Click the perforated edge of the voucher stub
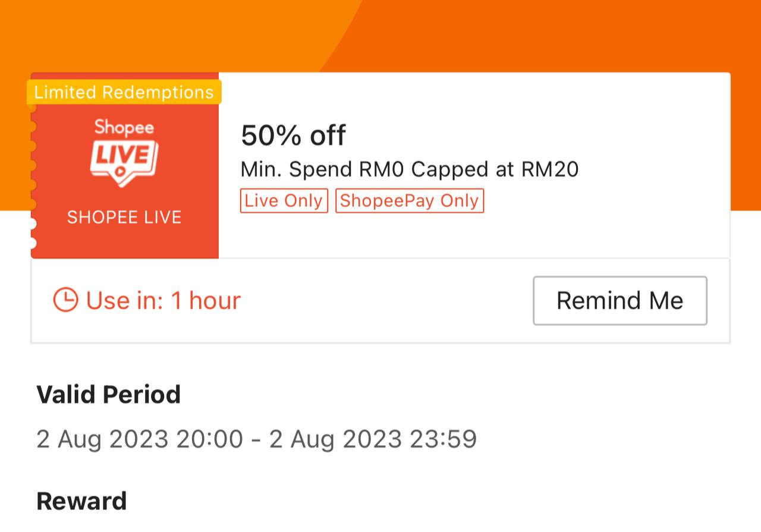Image resolution: width=761 pixels, height=532 pixels. point(32,175)
